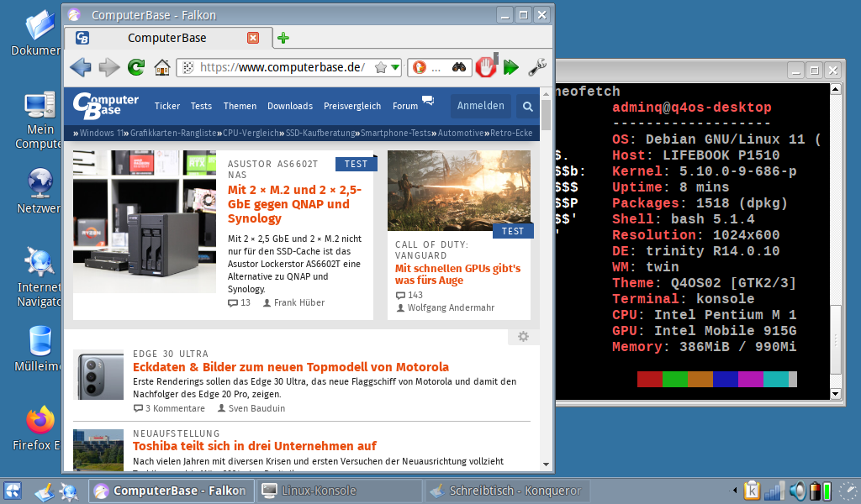Open the Themen navigation item

coord(240,106)
